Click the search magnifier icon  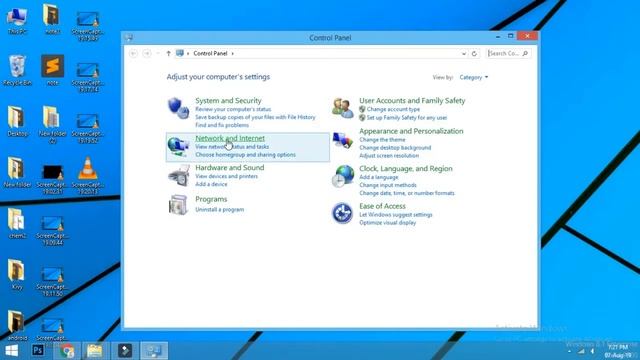click(x=525, y=53)
